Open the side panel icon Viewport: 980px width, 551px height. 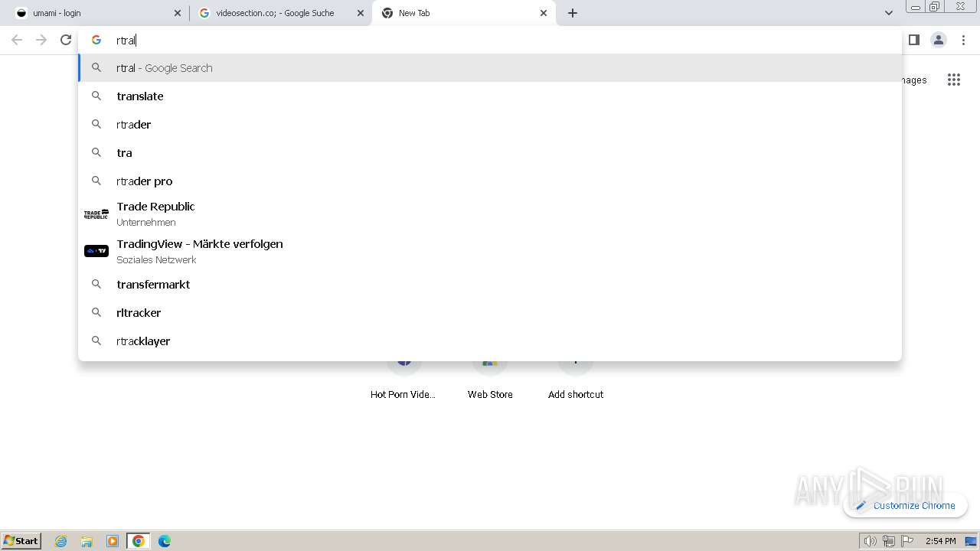[913, 40]
